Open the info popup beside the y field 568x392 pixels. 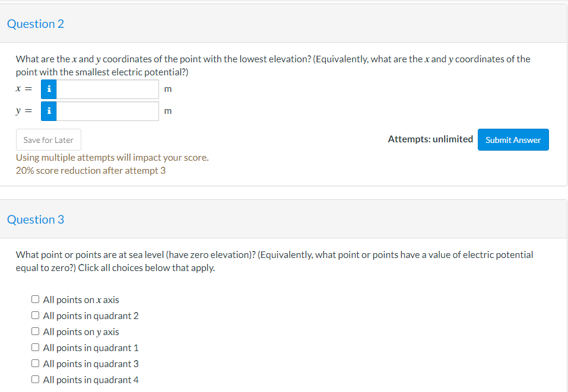click(x=48, y=110)
